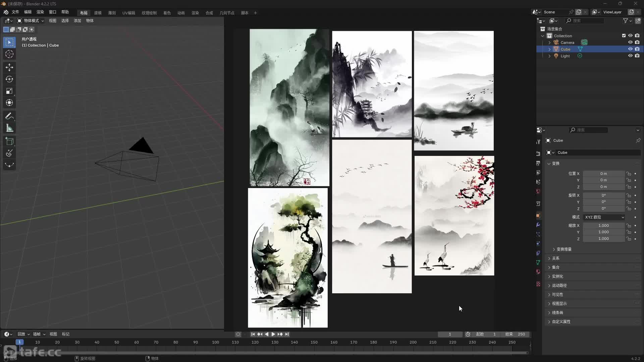Click the 结束 end frame field
644x362 pixels.
(515, 334)
